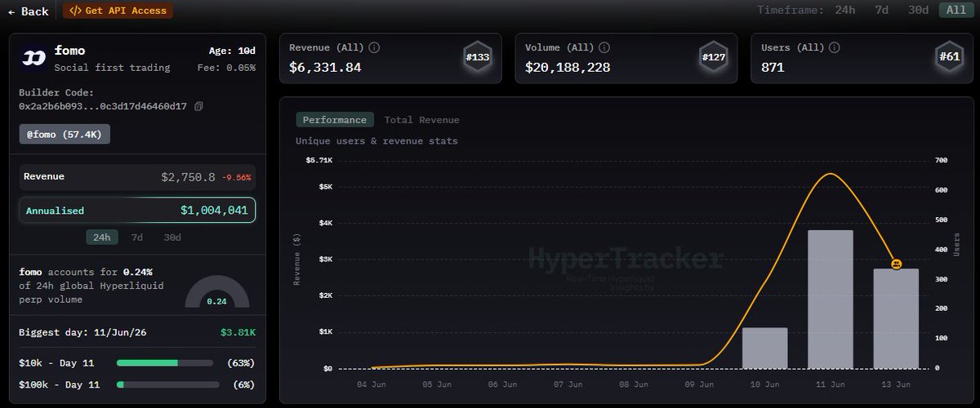Image resolution: width=980 pixels, height=408 pixels.
Task: Click the -9.56% change indicator
Action: [x=236, y=177]
